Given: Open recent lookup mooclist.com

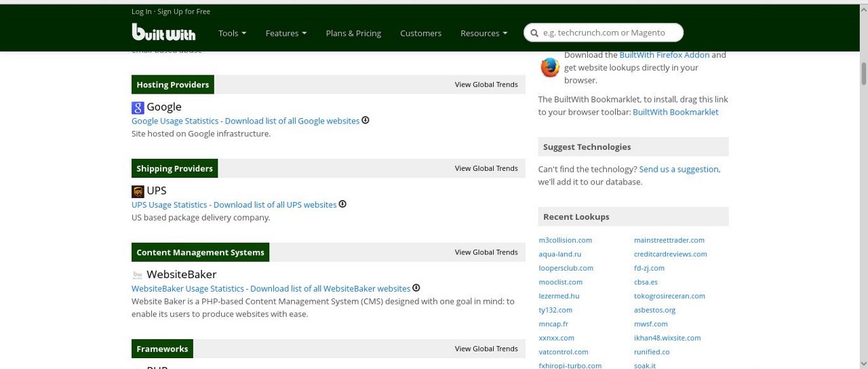Looking at the screenshot, I should (561, 282).
